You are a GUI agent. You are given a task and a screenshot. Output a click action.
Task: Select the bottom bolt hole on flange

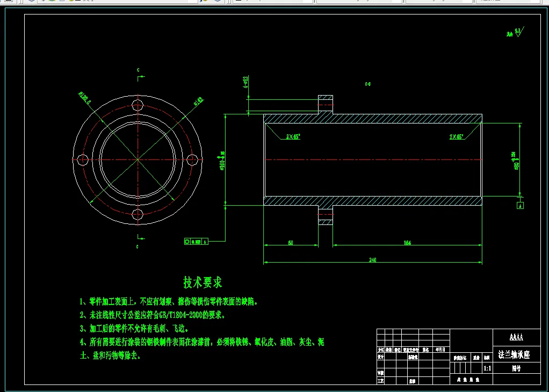click(x=138, y=214)
